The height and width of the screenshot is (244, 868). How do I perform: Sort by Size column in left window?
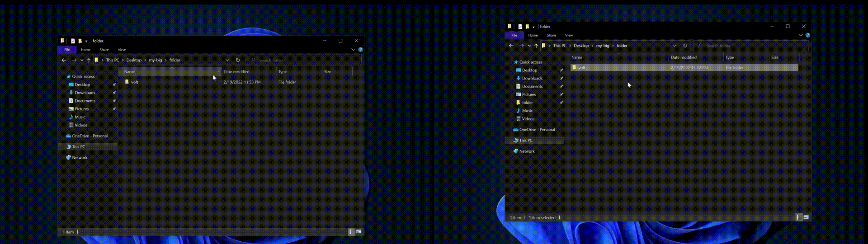(337, 72)
